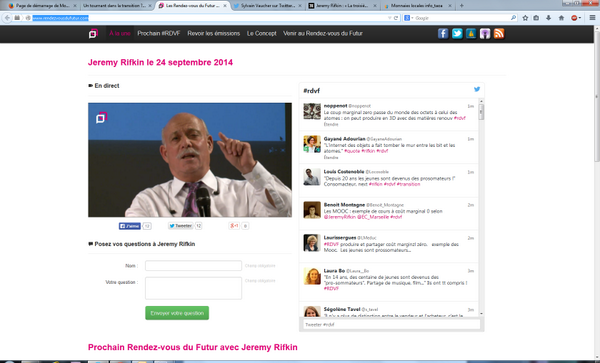Open the Facebook icon in the site header
The width and height of the screenshot is (600, 363).
pyautogui.click(x=443, y=34)
